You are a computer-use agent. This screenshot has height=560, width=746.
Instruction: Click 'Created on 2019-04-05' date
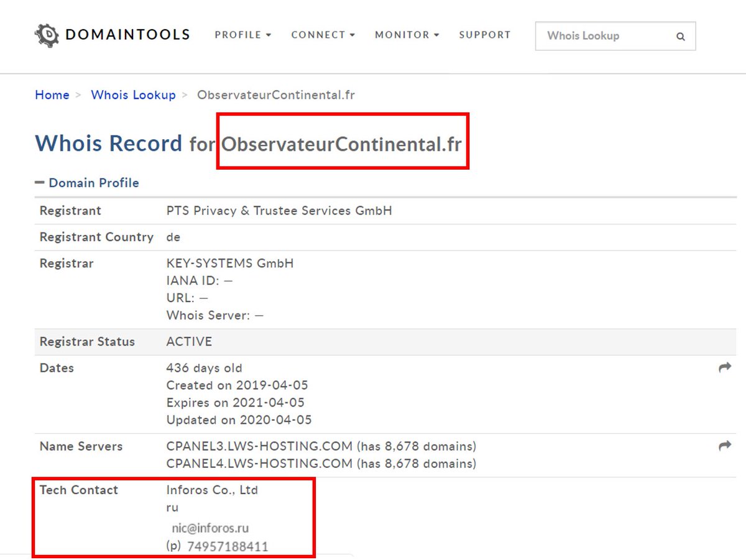[x=237, y=385]
